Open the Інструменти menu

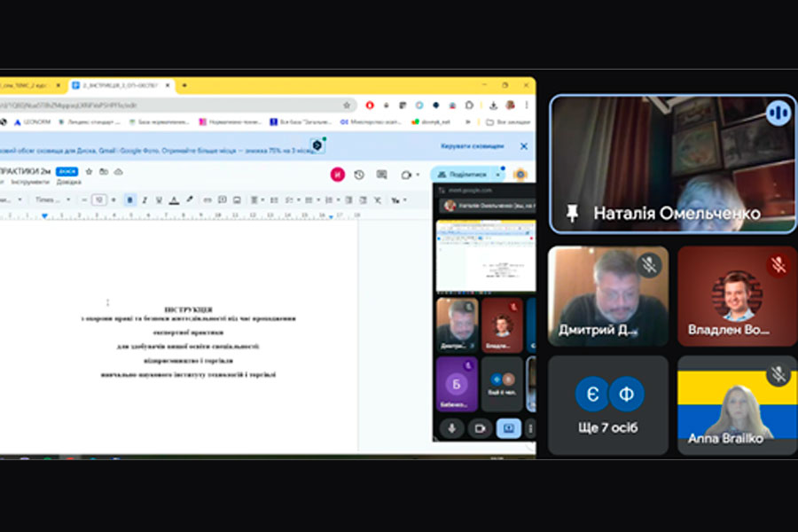tap(30, 183)
